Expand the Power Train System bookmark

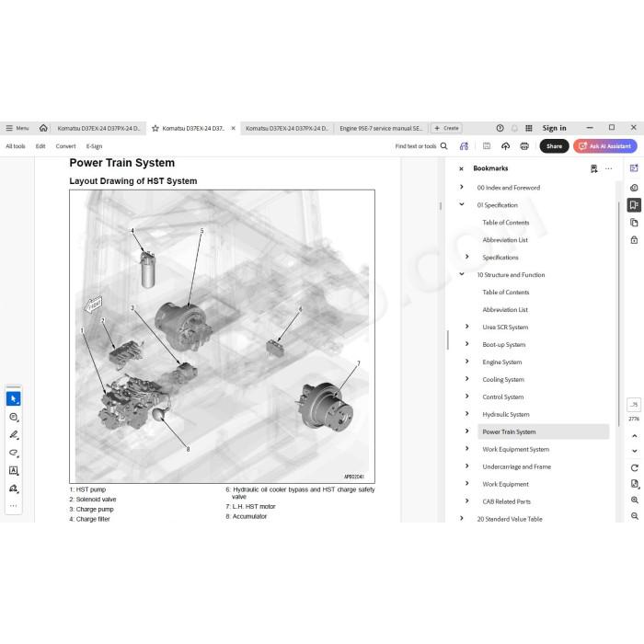(467, 431)
